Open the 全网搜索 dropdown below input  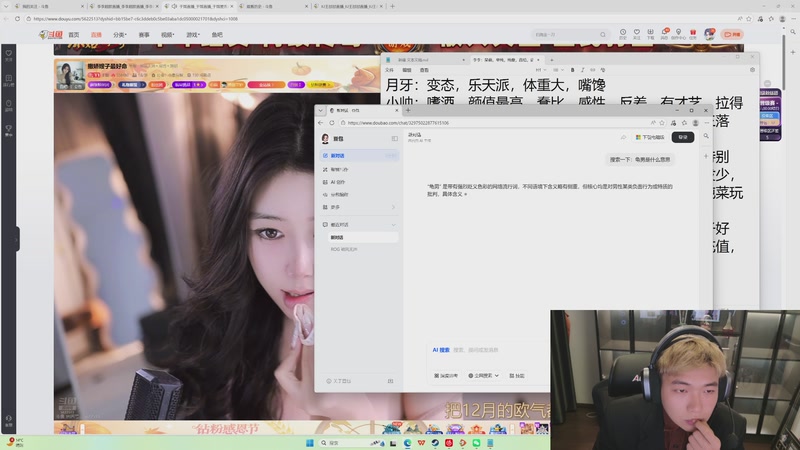483,376
